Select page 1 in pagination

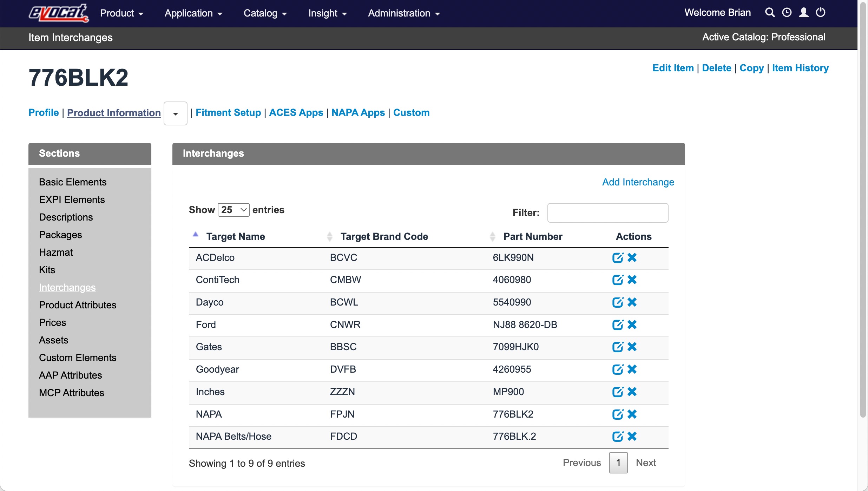click(x=618, y=463)
